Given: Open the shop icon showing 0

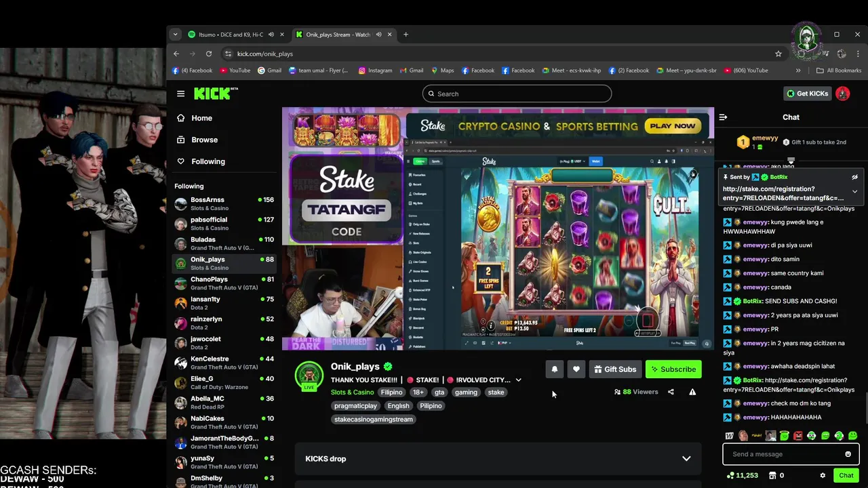Looking at the screenshot, I should (776, 475).
